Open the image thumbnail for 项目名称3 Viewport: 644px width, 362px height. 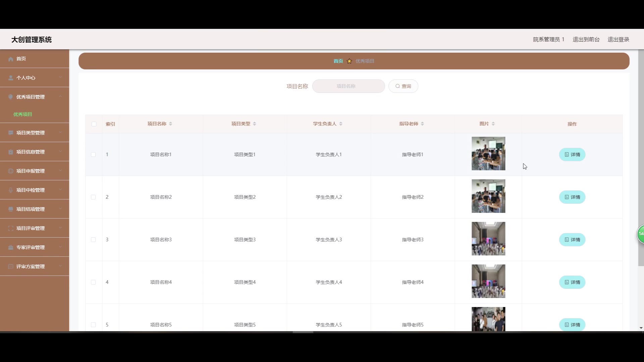click(x=488, y=239)
